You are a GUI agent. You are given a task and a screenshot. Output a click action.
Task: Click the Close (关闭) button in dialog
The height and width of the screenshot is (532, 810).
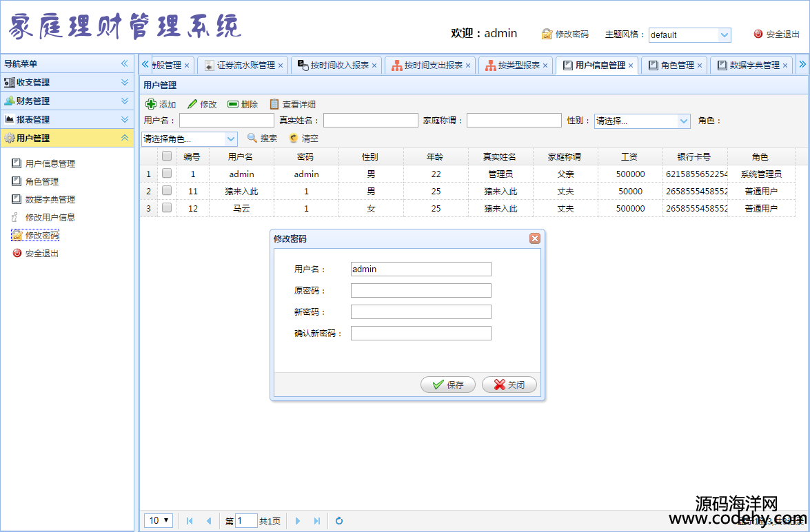tap(509, 385)
